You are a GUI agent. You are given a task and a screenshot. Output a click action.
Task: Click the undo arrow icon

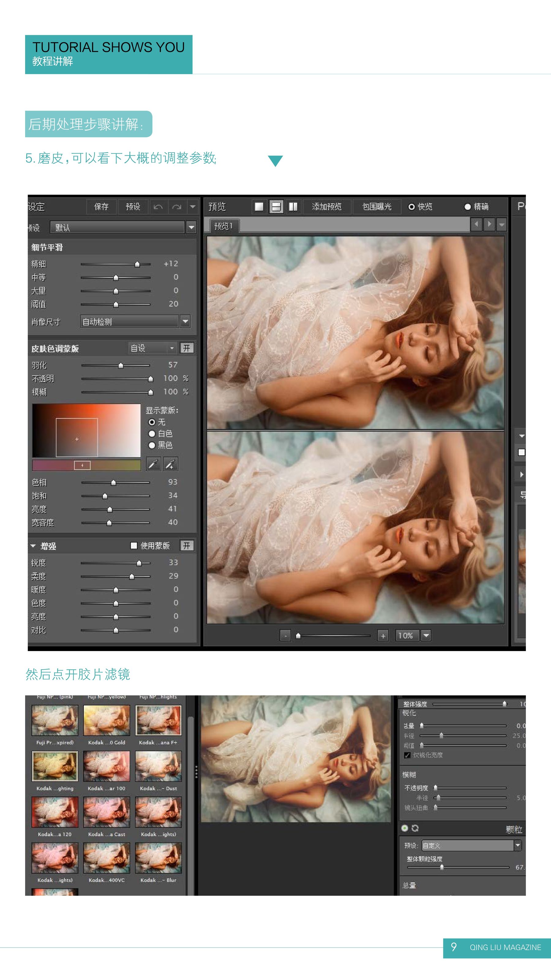[x=158, y=207]
